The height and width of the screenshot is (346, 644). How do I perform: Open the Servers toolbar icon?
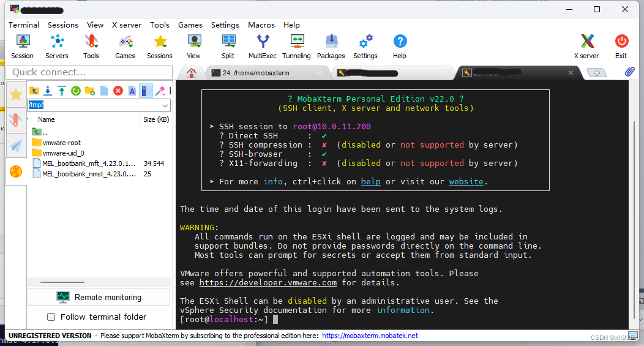tap(57, 47)
